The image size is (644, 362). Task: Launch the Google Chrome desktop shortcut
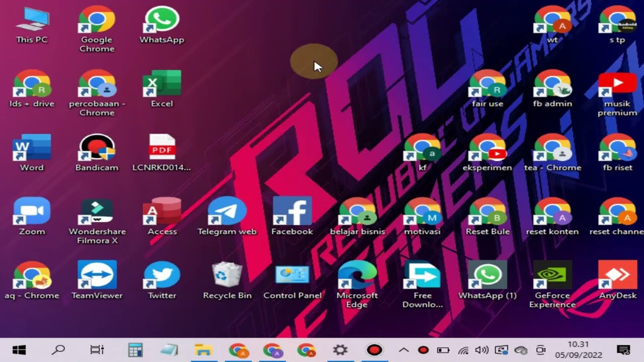[97, 29]
